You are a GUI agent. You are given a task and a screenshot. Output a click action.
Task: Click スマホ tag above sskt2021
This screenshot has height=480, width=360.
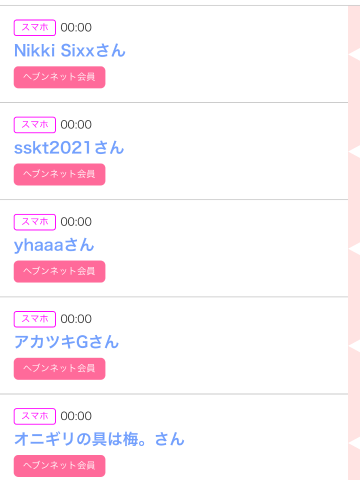tap(35, 125)
